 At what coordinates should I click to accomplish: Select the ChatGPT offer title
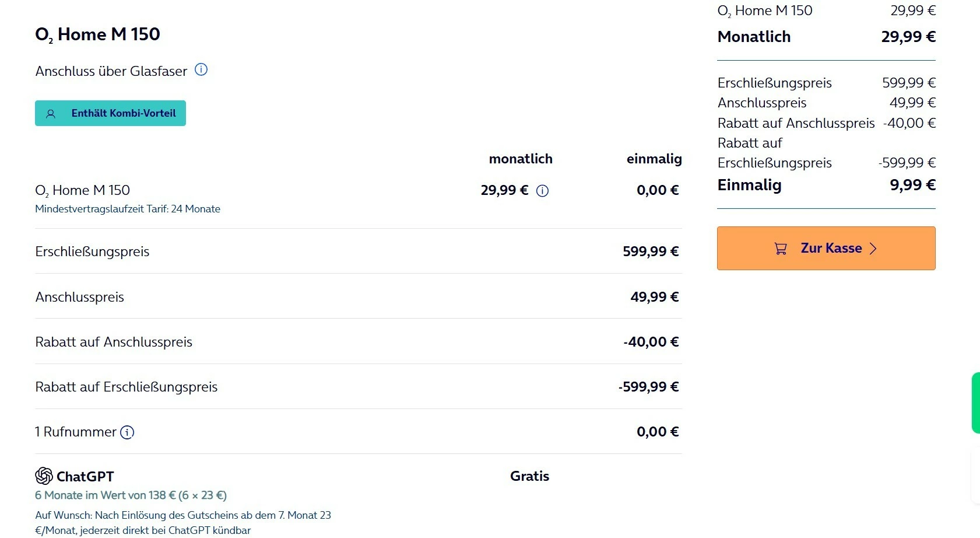pos(85,477)
